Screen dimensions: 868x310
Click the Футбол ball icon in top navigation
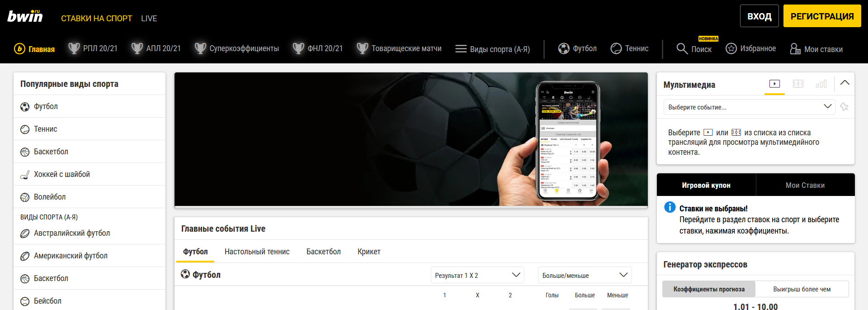click(564, 48)
